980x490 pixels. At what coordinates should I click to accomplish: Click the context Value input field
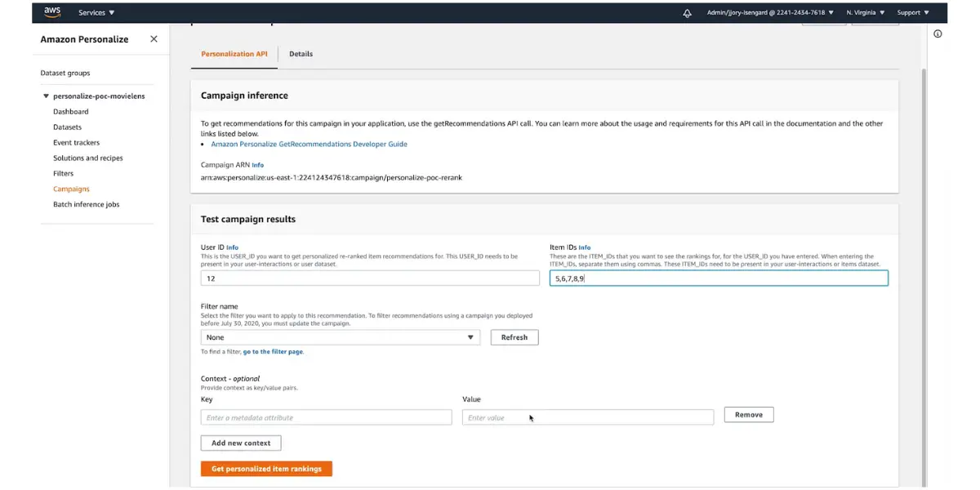[x=588, y=417]
